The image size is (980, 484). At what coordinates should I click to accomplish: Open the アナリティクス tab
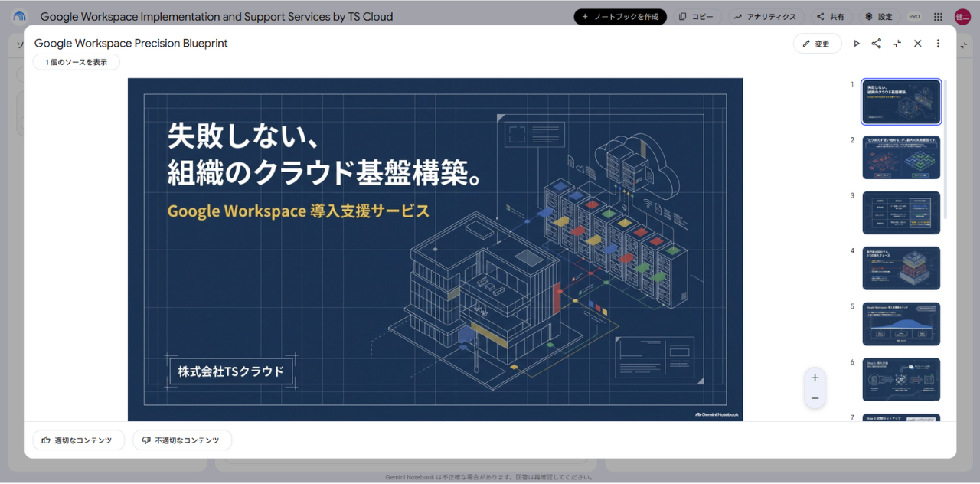click(x=766, y=16)
